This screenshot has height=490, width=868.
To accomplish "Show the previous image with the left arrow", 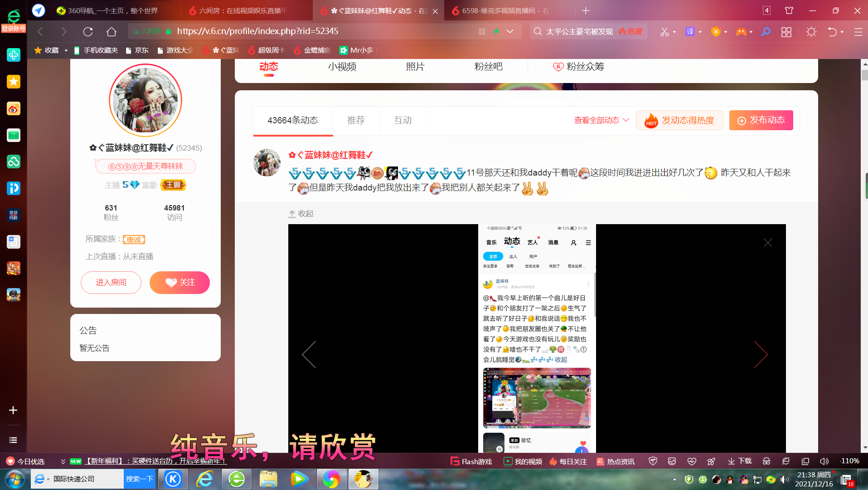I will click(x=309, y=354).
